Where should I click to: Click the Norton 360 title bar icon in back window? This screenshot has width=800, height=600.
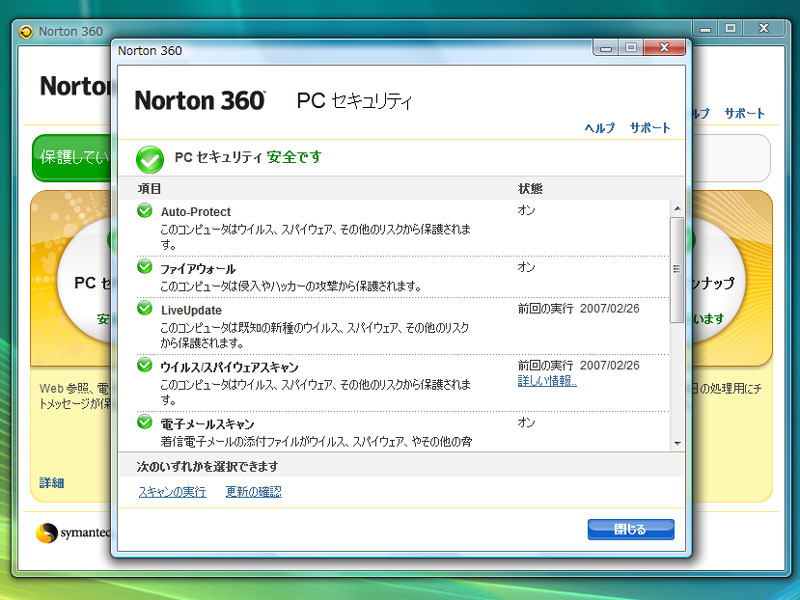(x=26, y=32)
